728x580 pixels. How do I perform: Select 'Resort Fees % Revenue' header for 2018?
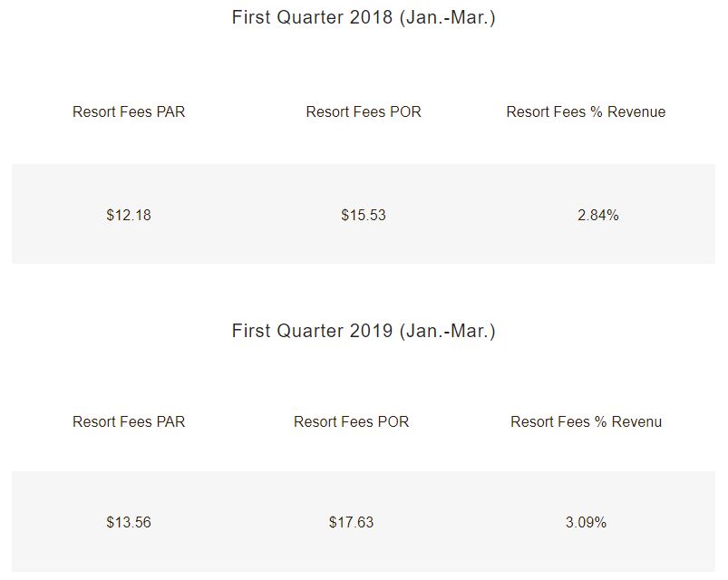click(586, 112)
